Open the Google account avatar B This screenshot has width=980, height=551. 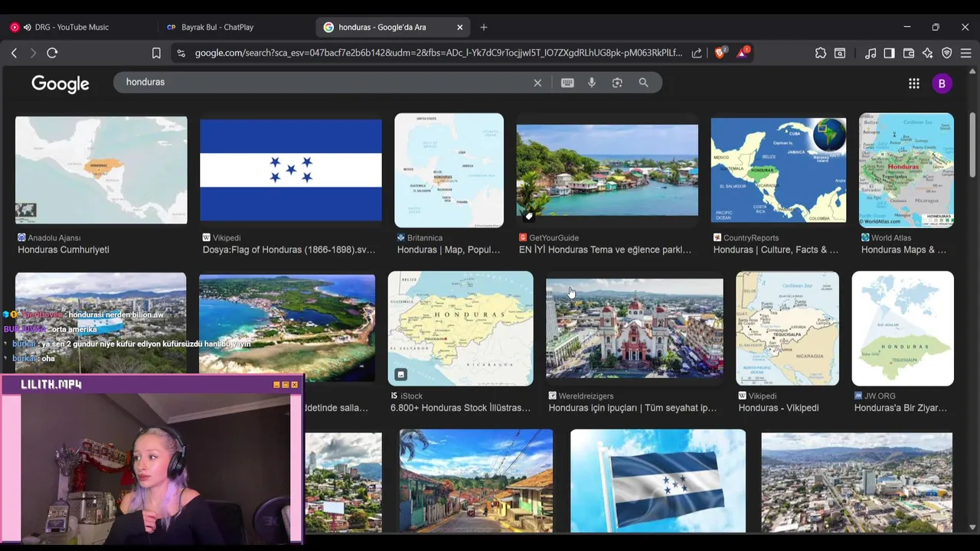[942, 83]
